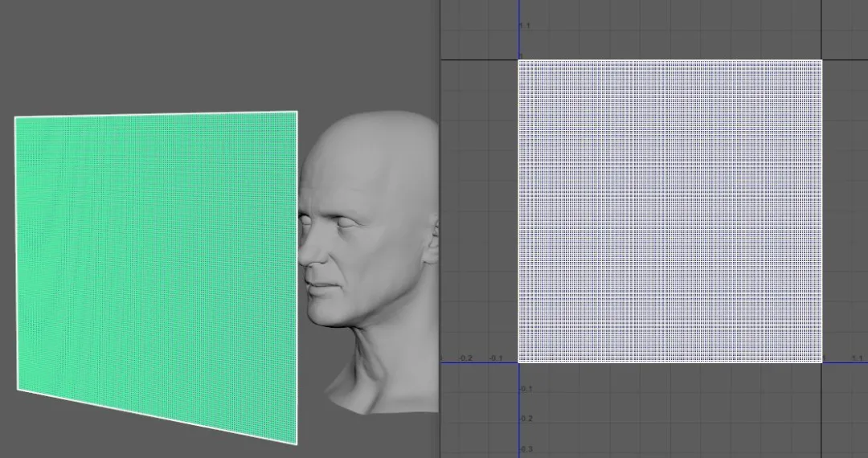
Task: Click the 1.1 label on horizontal UV axis
Action: [856, 358]
